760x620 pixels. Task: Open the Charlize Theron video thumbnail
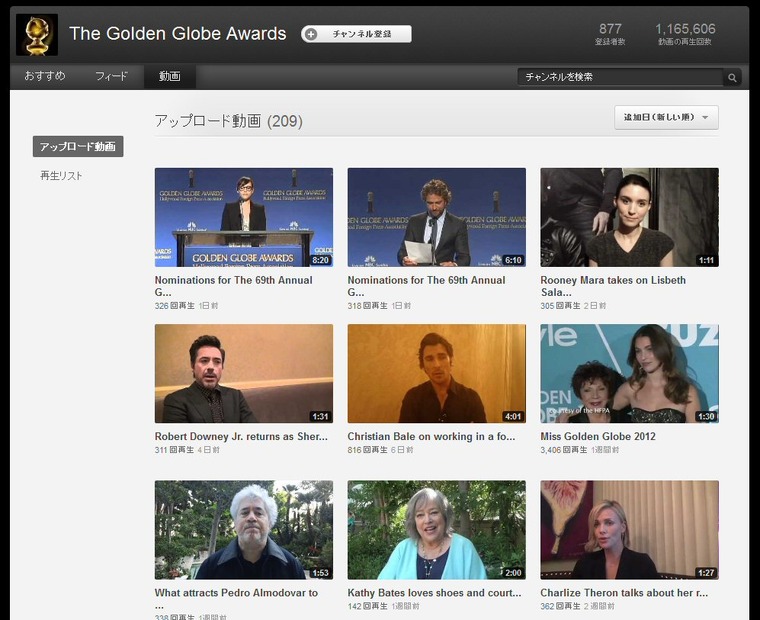tap(630, 530)
